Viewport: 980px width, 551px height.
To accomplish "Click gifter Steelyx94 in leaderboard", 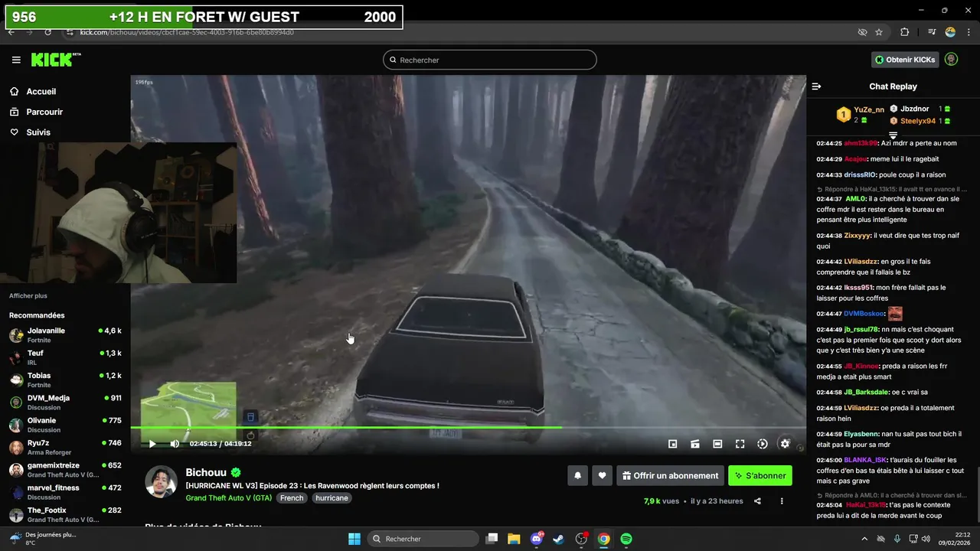I will (917, 121).
